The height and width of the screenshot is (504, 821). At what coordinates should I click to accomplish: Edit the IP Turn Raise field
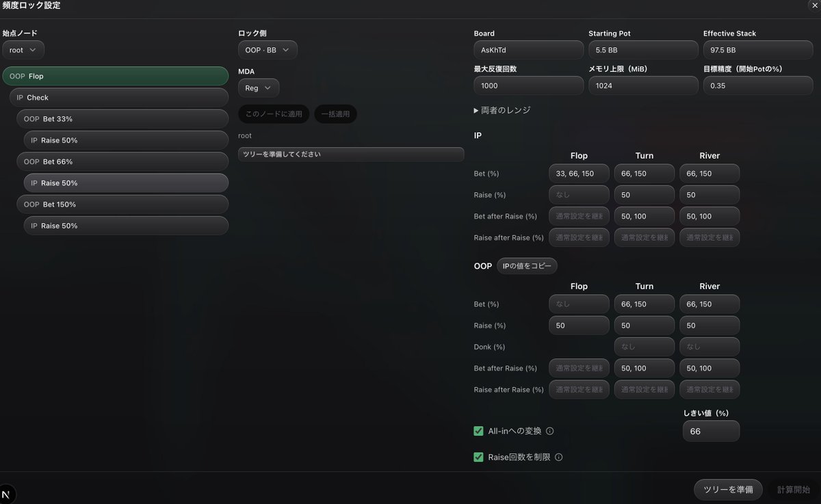point(644,195)
